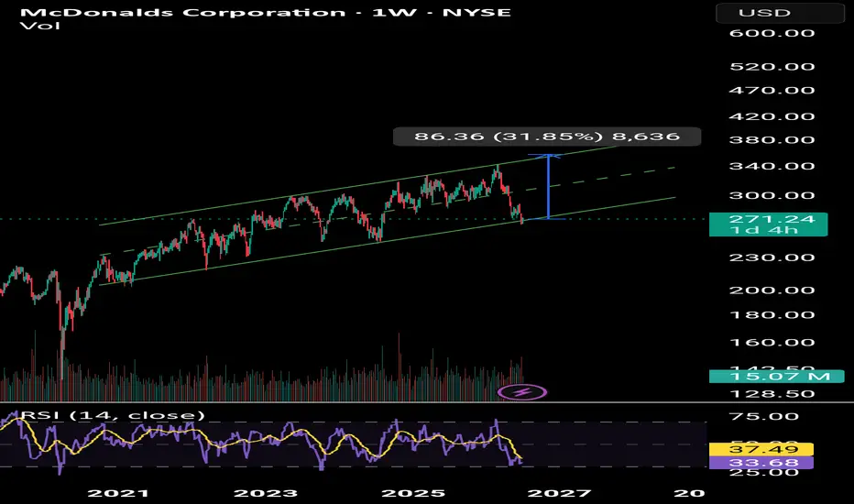Click the Vol indicator label

[x=39, y=26]
